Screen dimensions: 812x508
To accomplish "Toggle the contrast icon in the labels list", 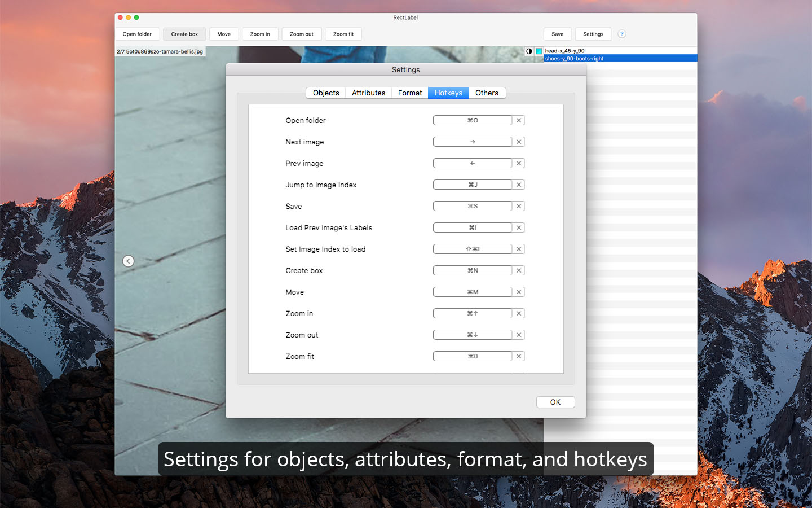I will pyautogui.click(x=529, y=51).
